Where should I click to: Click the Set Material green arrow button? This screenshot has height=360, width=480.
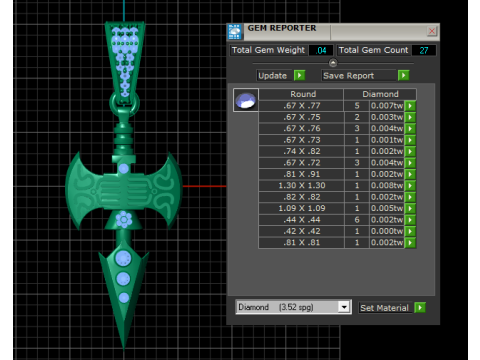pos(420,307)
